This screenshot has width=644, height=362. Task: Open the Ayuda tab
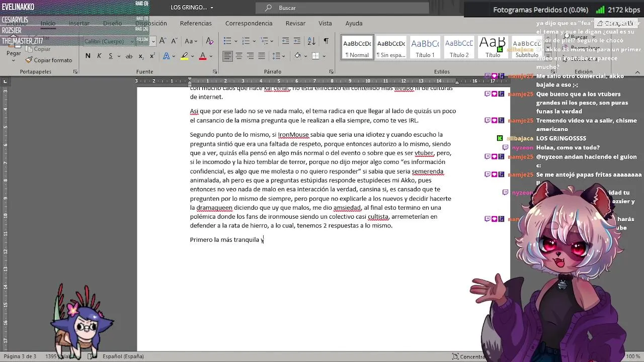pyautogui.click(x=354, y=23)
